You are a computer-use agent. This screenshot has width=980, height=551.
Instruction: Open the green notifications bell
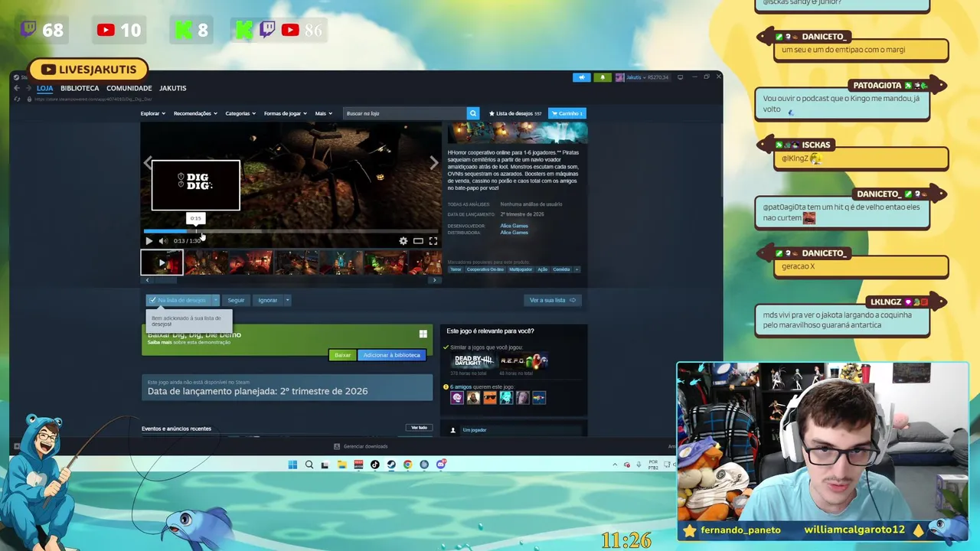603,77
